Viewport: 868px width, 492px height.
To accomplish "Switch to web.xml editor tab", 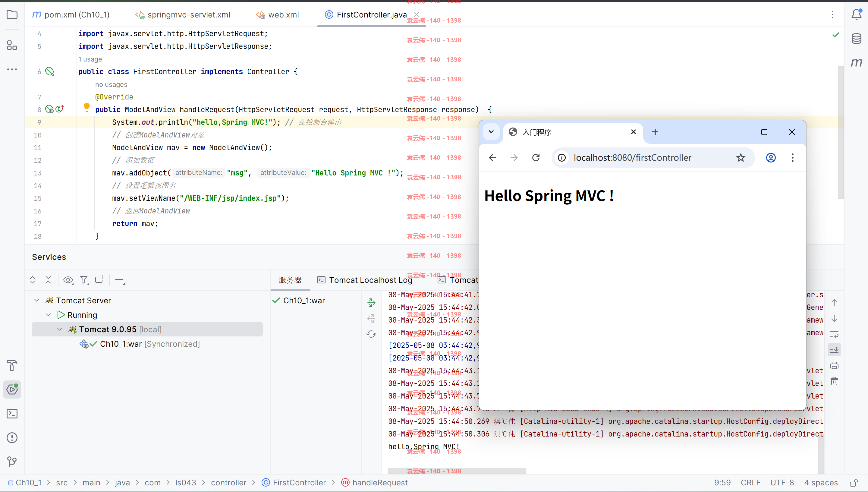I will click(x=278, y=15).
